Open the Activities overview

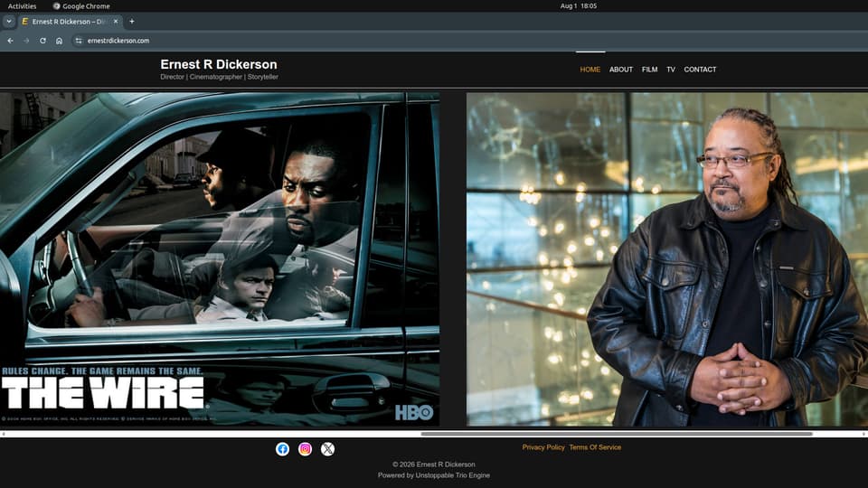click(22, 6)
